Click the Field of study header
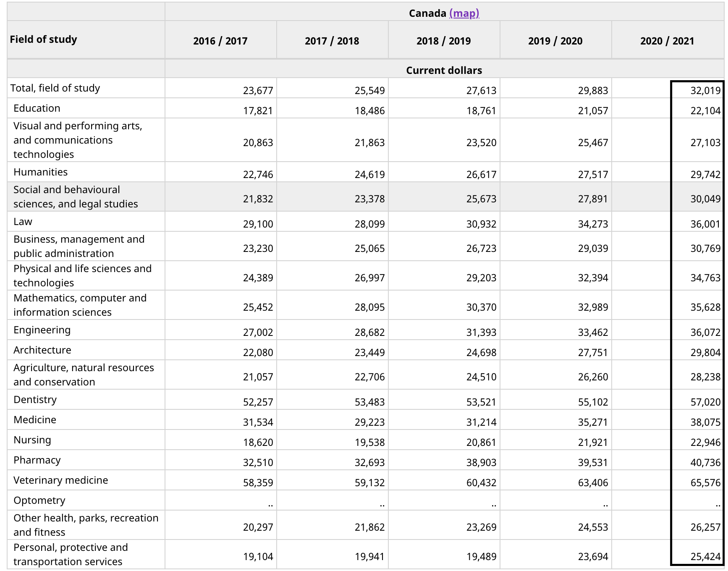 pyautogui.click(x=44, y=39)
